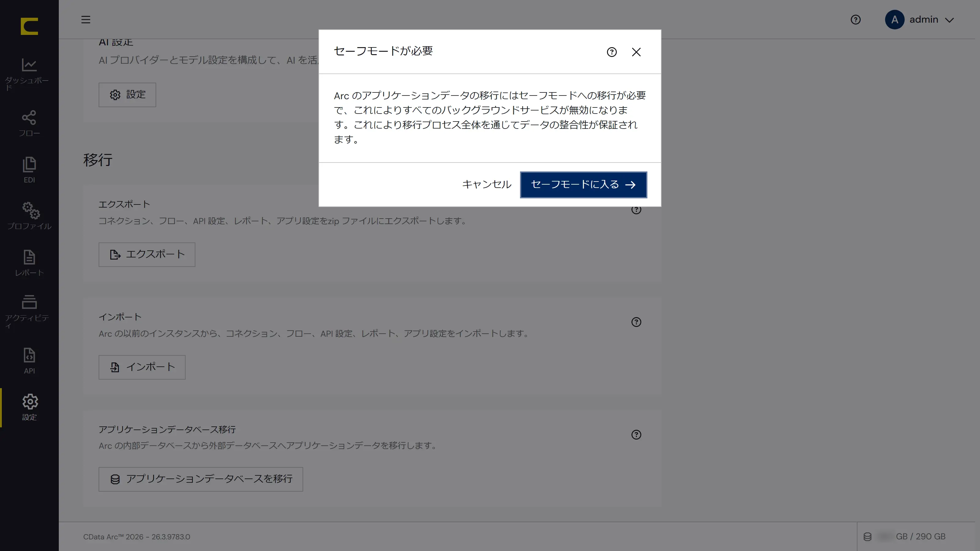The width and height of the screenshot is (980, 551).
Task: Open the ダッシュボード dashboard sidebar item
Action: coord(29,74)
